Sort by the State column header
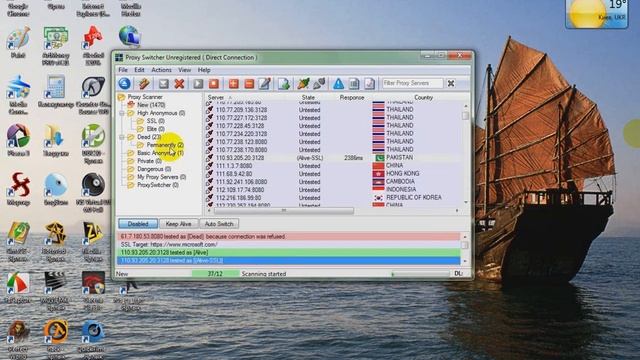Viewport: 640px width, 360px height. [x=308, y=98]
